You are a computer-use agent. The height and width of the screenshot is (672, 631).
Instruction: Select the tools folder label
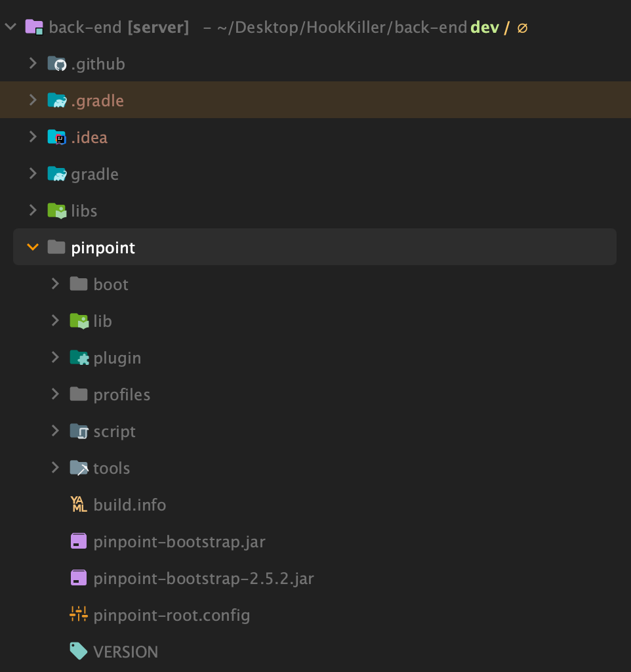(x=112, y=469)
